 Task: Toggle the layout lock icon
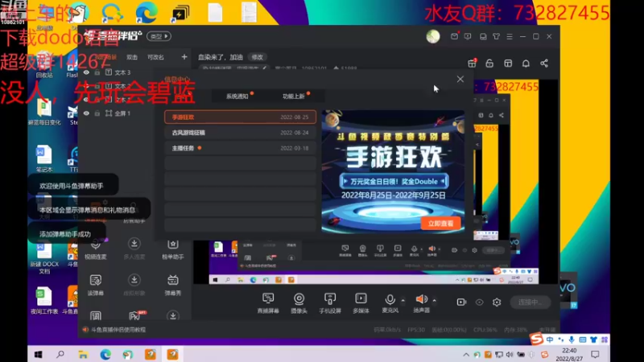pyautogui.click(x=489, y=64)
